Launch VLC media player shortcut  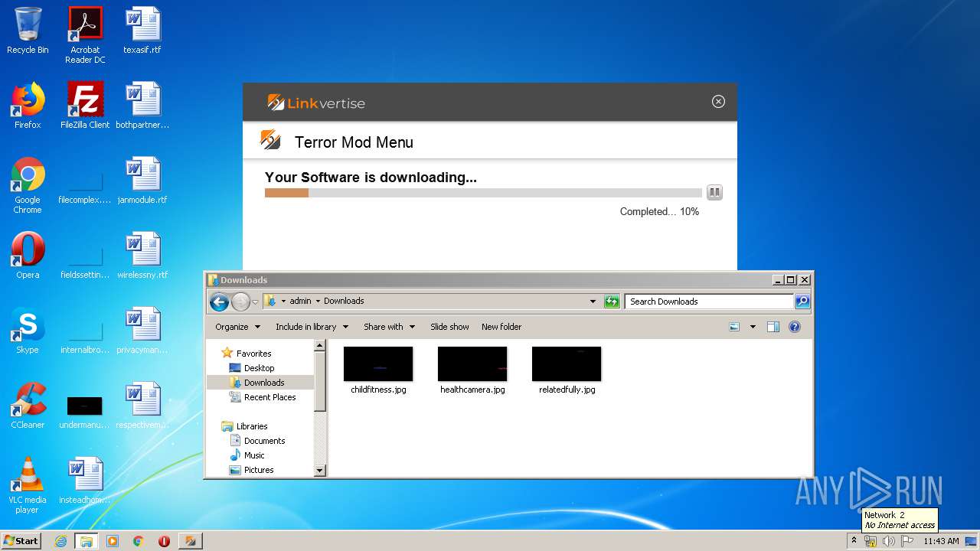pos(28,485)
